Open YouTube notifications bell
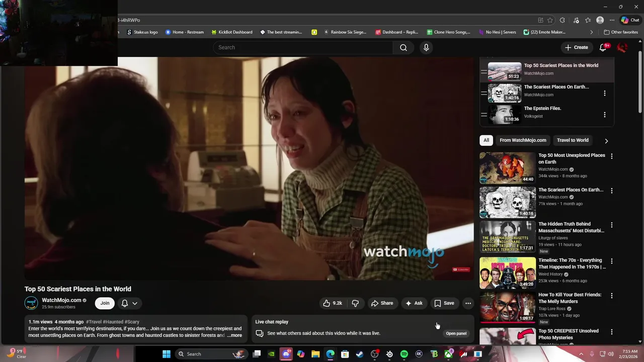This screenshot has width=644, height=362. point(603,47)
